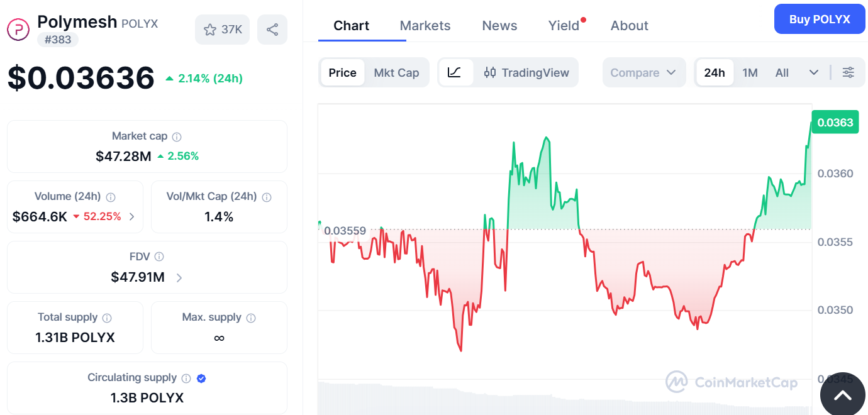This screenshot has height=415, width=868.
Task: Click the 0.0363 current price label
Action: (x=835, y=122)
